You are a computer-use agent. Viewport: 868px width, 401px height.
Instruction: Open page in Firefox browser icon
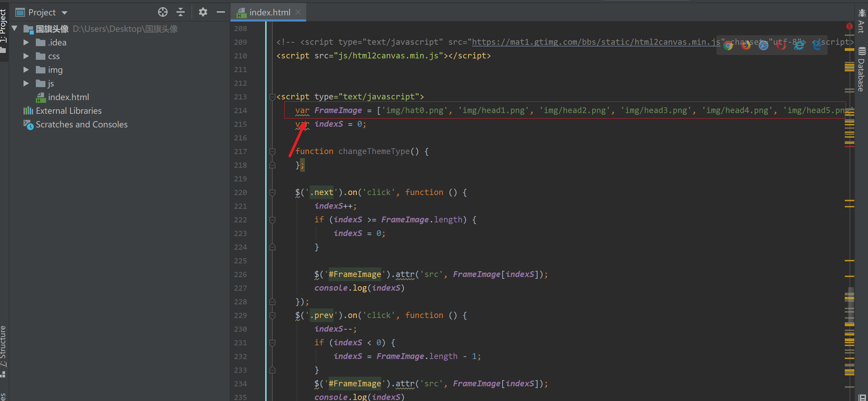click(745, 45)
